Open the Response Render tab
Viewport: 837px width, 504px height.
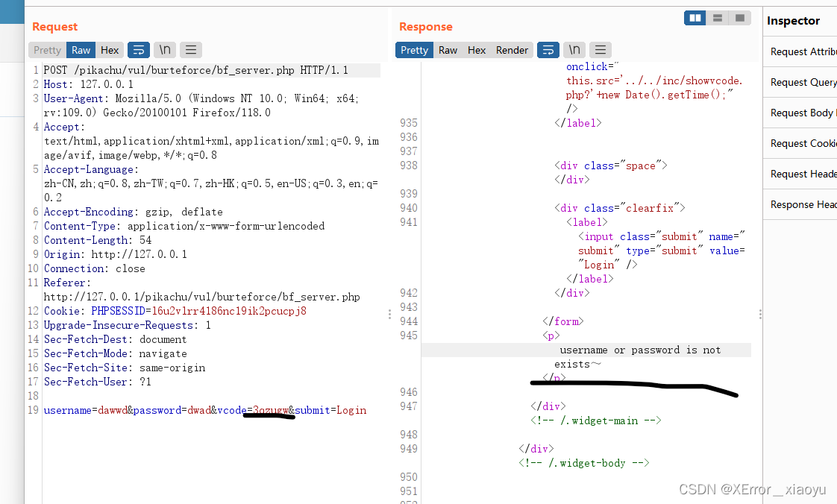512,50
